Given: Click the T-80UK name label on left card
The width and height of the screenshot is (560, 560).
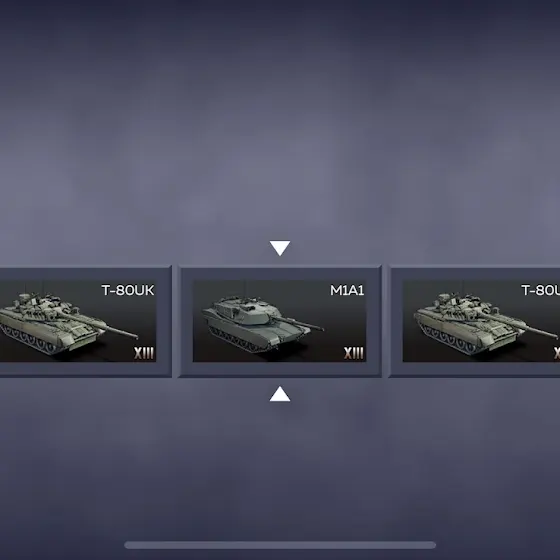Looking at the screenshot, I should (x=128, y=290).
